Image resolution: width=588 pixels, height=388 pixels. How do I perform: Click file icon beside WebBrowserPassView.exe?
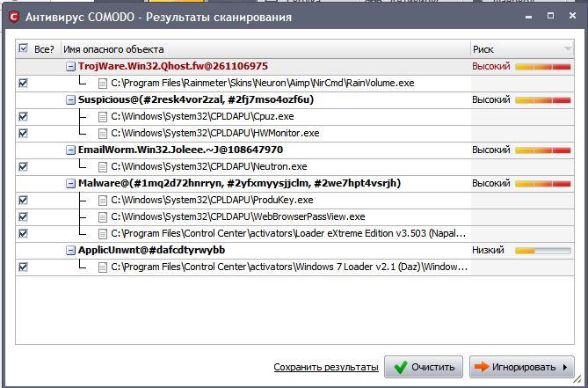click(103, 216)
